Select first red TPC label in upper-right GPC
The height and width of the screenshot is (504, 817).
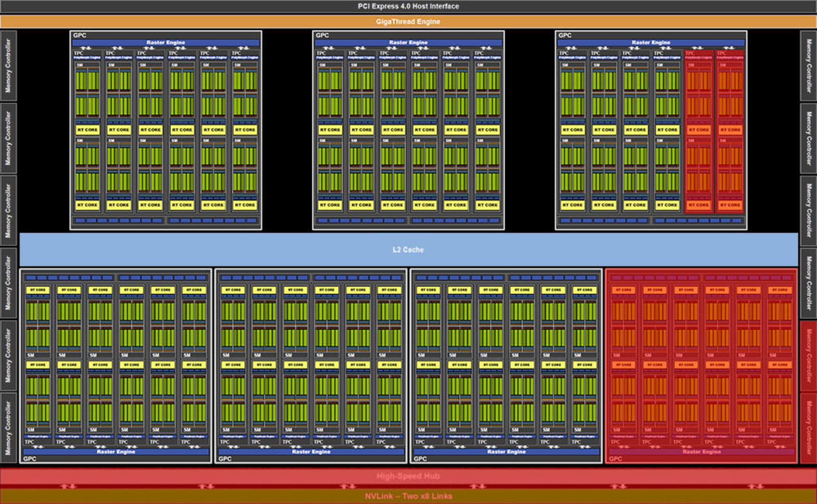click(690, 53)
